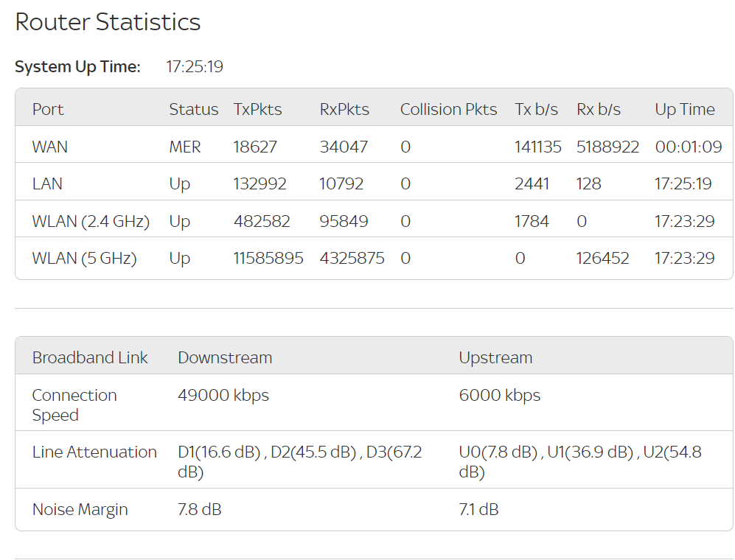Select the system up time value 17:25:19
This screenshot has height=560, width=735.
[x=195, y=67]
